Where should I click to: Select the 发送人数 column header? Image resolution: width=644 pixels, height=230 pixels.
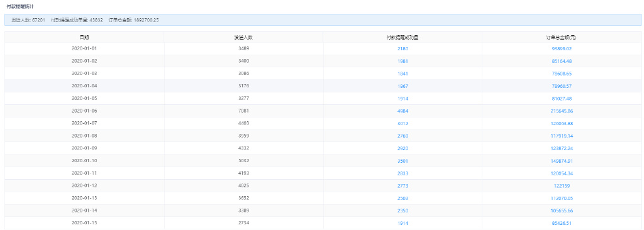click(243, 37)
